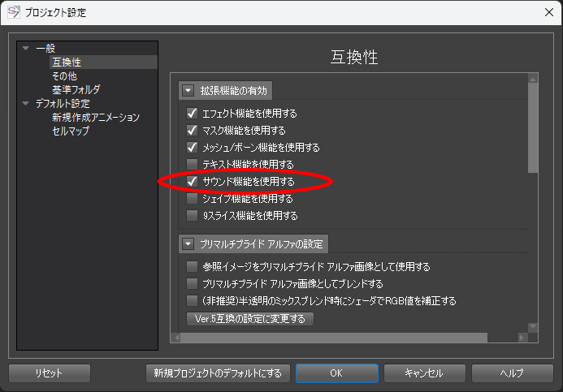This screenshot has height=392, width=563.
Task: Collapse the デフォルト設定 tree node
Action: pyautogui.click(x=25, y=104)
